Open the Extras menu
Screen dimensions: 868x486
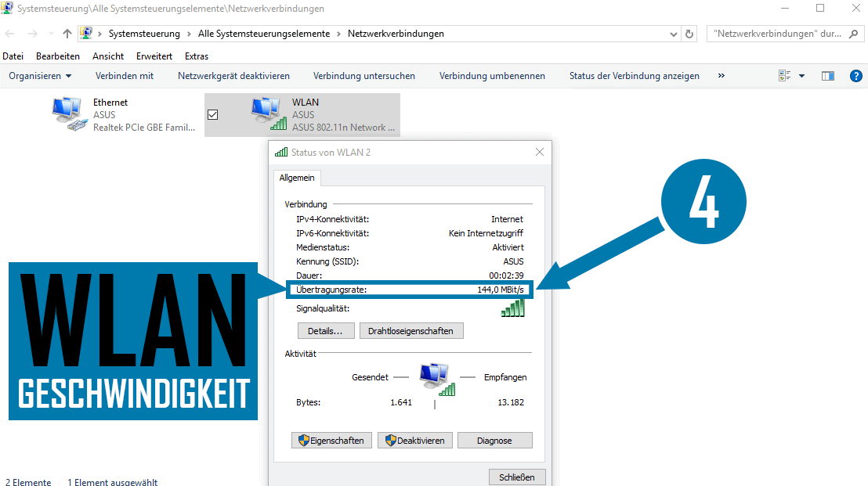196,56
